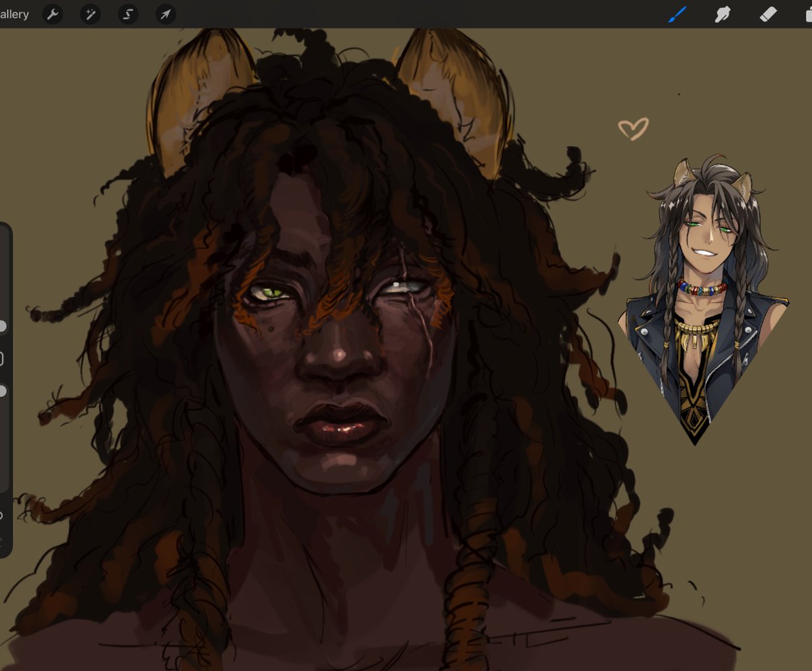Screen dimensions: 812x671
Task: Click the brush opacity slider handle
Action: pyautogui.click(x=2, y=391)
